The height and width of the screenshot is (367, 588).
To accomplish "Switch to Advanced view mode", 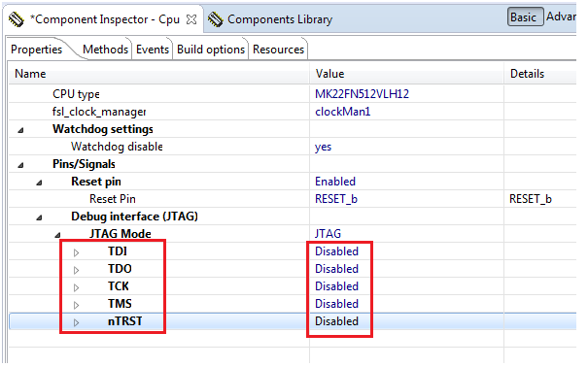I will pos(561,17).
